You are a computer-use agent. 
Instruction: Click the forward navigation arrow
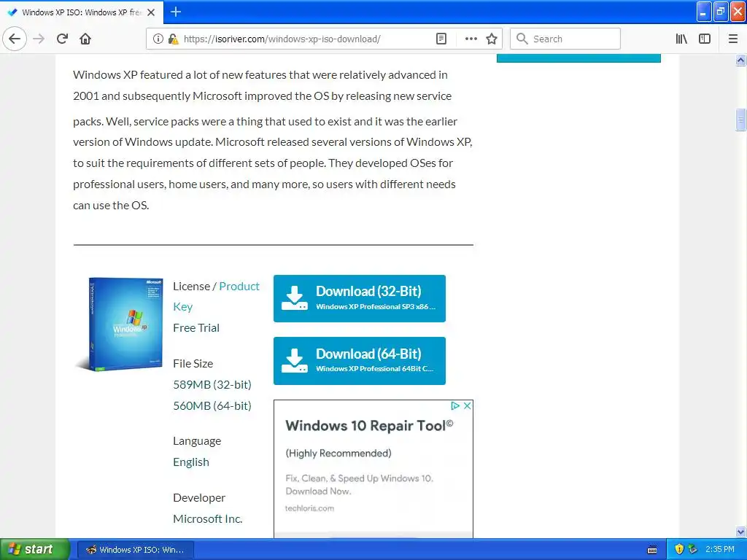(39, 39)
